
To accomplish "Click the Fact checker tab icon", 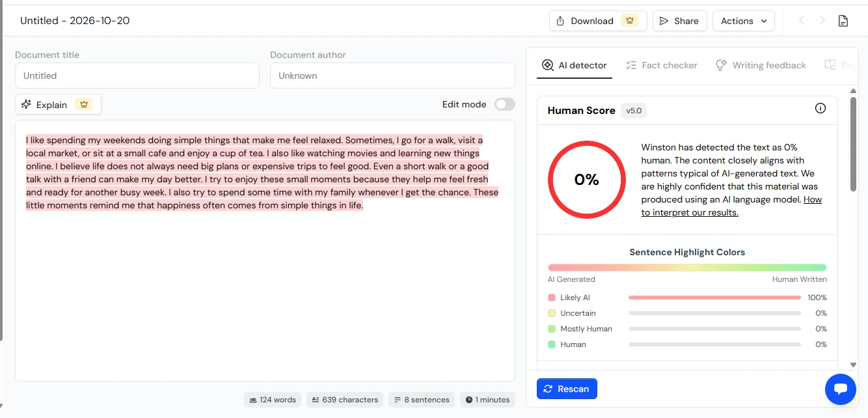I will click(x=631, y=65).
